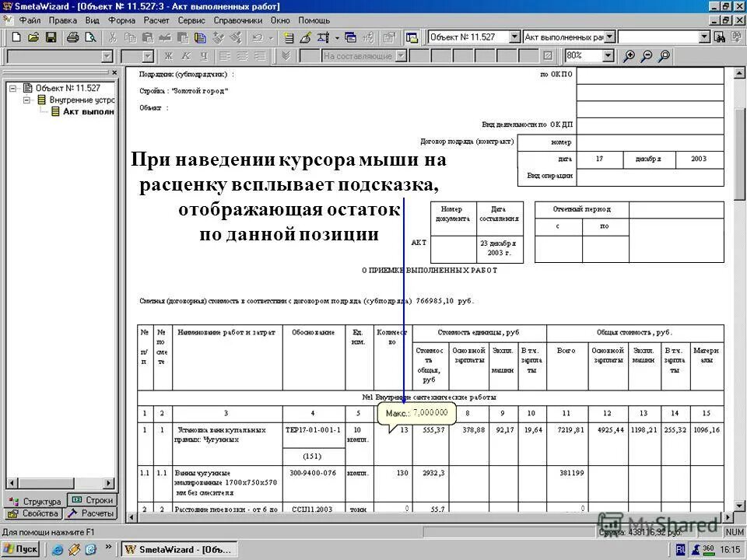Open the Окно menu
Screen dimensions: 747x560
pyautogui.click(x=280, y=20)
